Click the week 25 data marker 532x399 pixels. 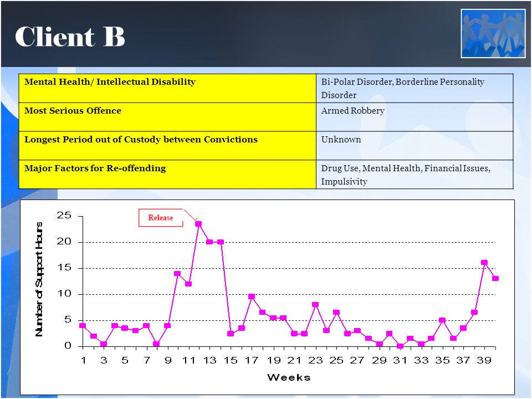pyautogui.click(x=336, y=313)
